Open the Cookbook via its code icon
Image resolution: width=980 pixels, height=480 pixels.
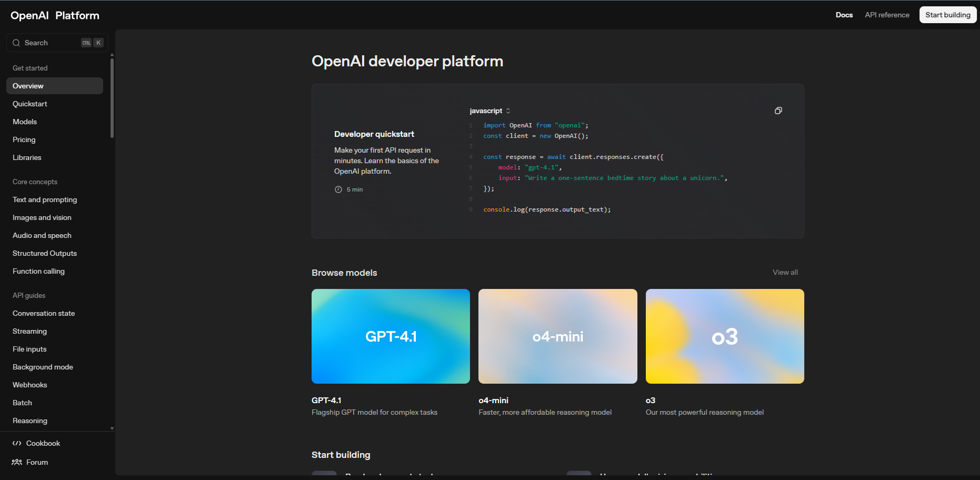pos(17,443)
